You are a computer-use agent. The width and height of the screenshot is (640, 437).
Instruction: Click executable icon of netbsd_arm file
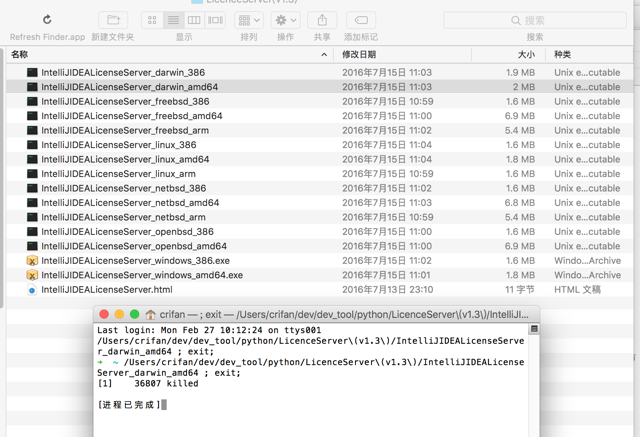click(x=32, y=217)
